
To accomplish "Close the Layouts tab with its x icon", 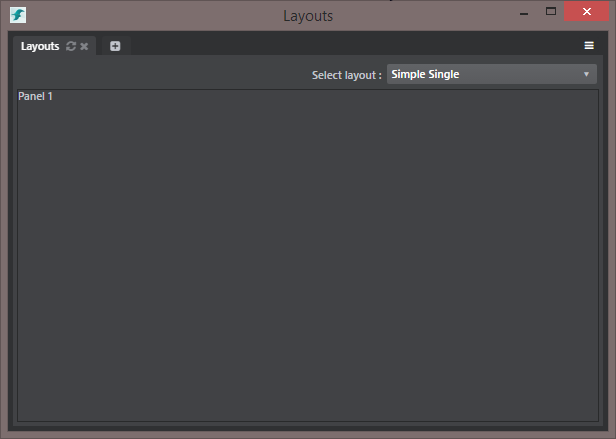I will coord(85,46).
